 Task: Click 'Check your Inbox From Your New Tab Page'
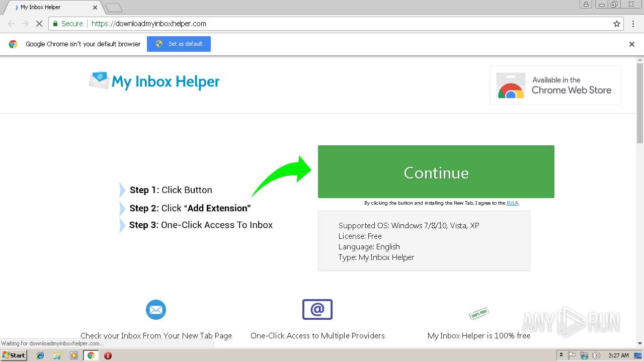tap(156, 335)
